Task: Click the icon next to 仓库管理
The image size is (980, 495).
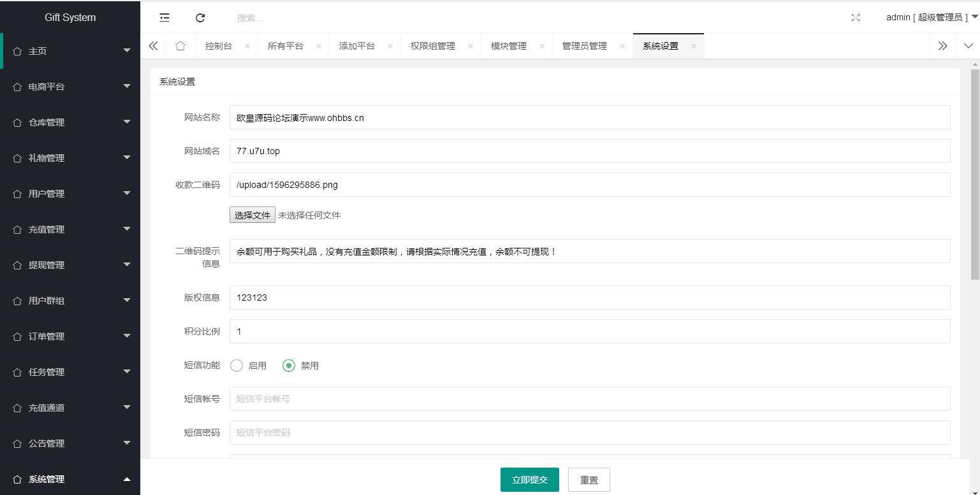Action: [x=17, y=122]
